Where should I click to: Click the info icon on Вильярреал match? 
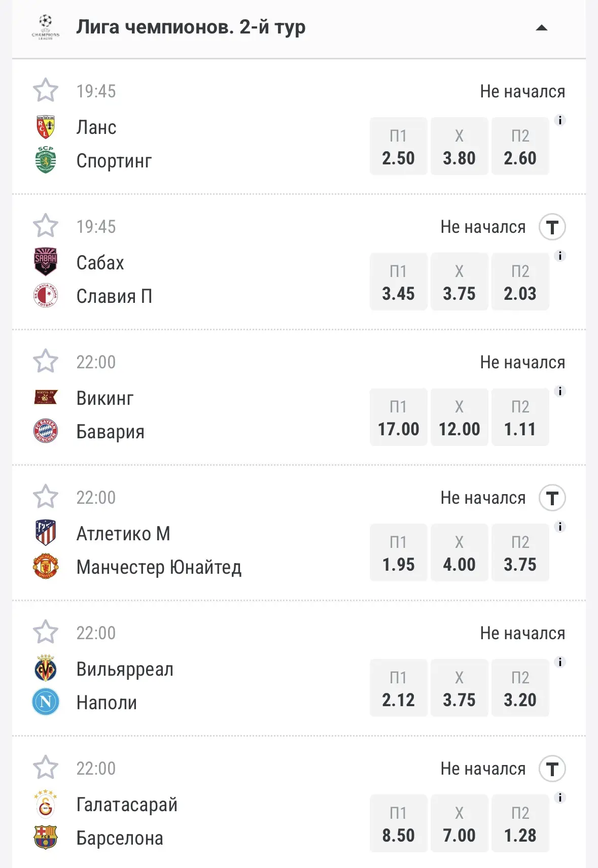[x=560, y=662]
